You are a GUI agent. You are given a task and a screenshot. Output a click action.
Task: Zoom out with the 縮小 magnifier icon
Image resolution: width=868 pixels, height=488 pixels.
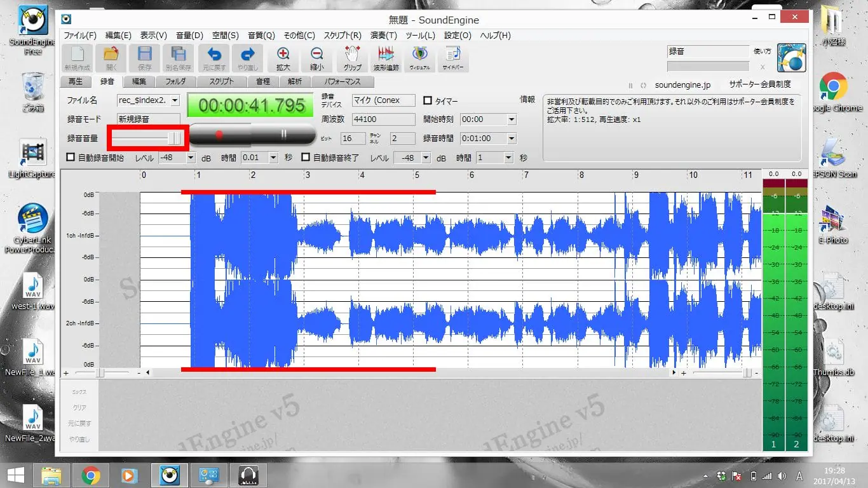tap(317, 58)
